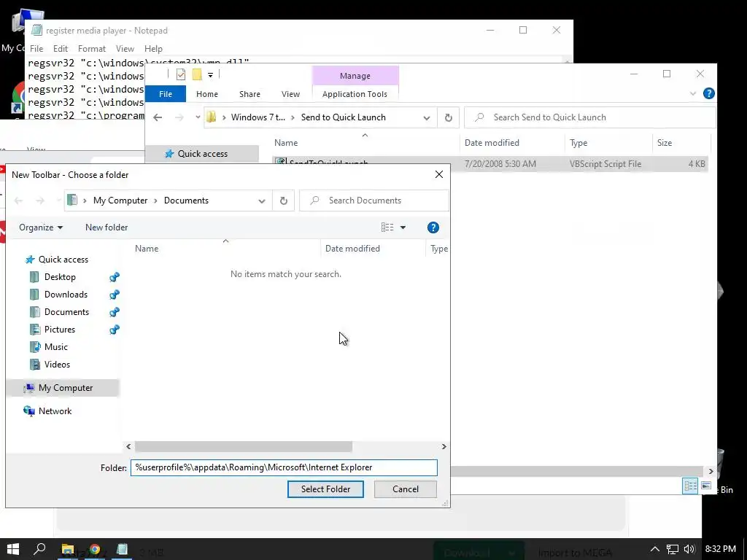Screen dimensions: 747x560
Task: Sort dialog list by Name column
Action: 146,249
